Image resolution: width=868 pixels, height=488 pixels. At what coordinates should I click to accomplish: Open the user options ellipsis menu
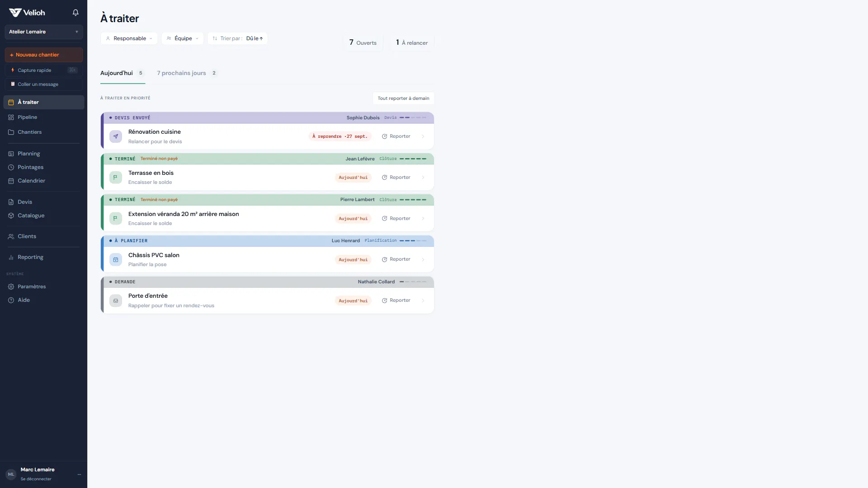tap(79, 474)
